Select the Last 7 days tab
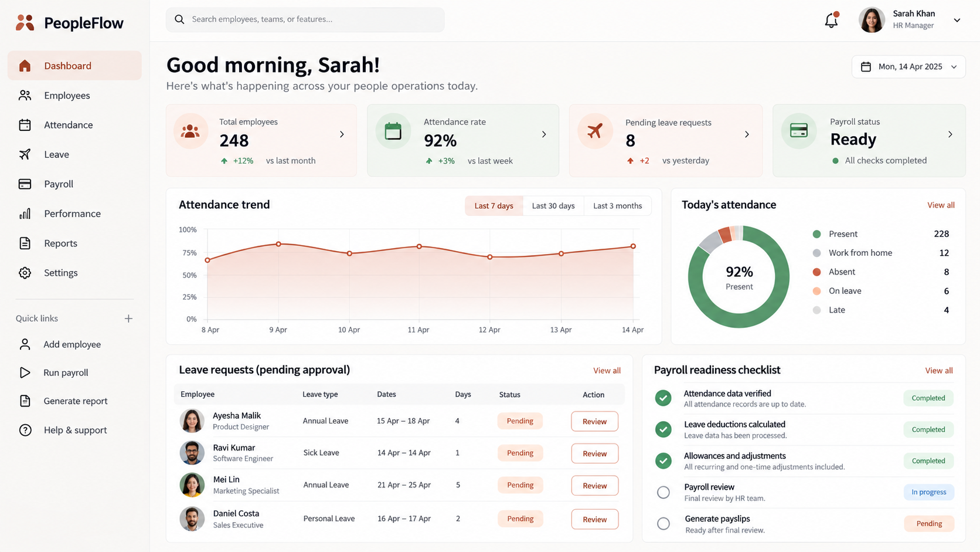The height and width of the screenshot is (552, 980). point(494,206)
